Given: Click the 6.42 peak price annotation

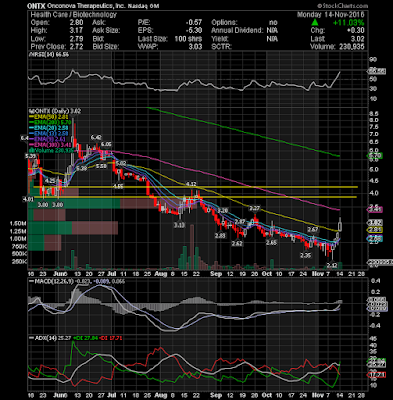Looking at the screenshot, I should pos(96,137).
